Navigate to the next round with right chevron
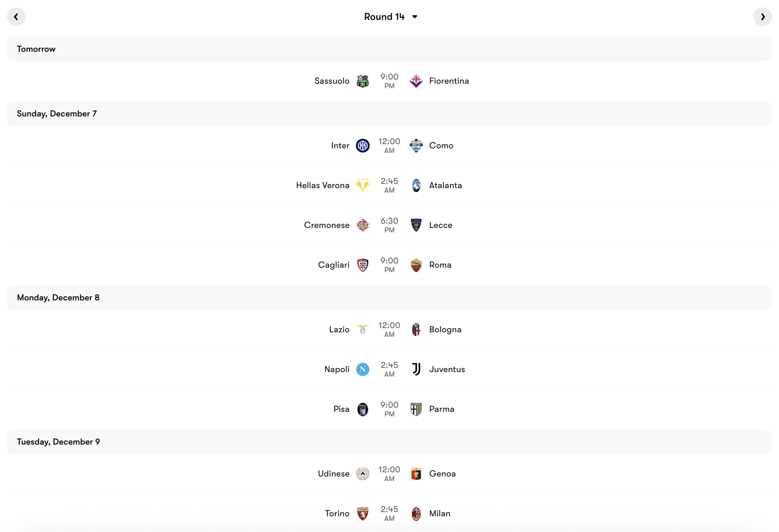Image resolution: width=779 pixels, height=532 pixels. (763, 17)
